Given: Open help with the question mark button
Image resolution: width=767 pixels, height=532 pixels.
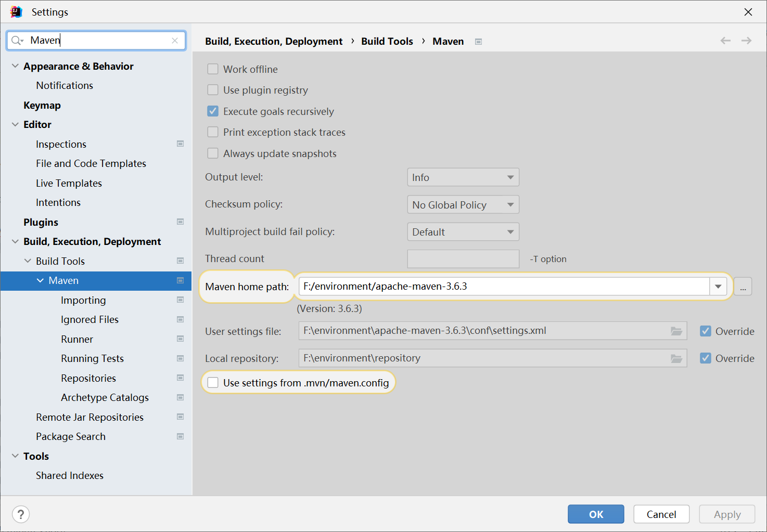Looking at the screenshot, I should coord(21,514).
